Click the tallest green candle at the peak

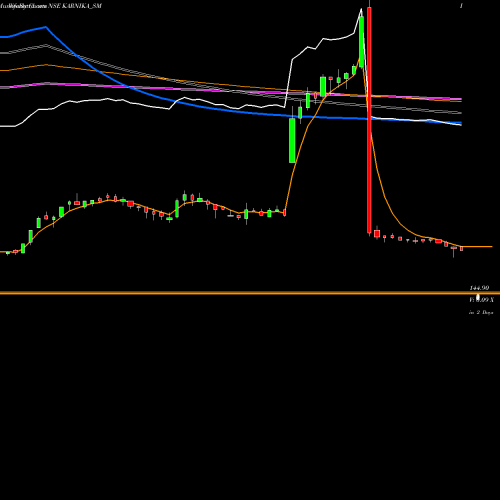[361, 42]
